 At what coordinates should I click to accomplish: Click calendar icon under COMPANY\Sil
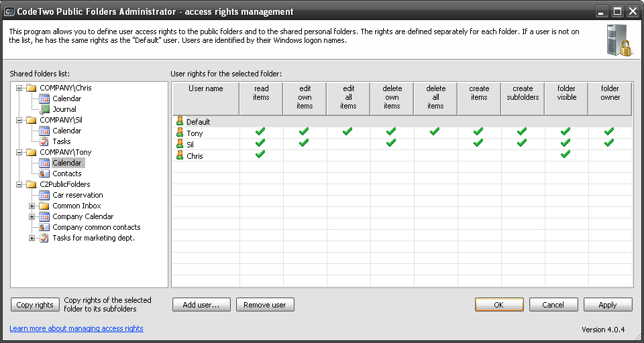[44, 131]
